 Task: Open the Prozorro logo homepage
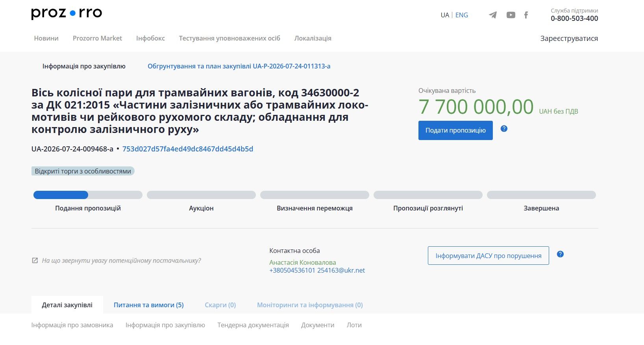[67, 13]
